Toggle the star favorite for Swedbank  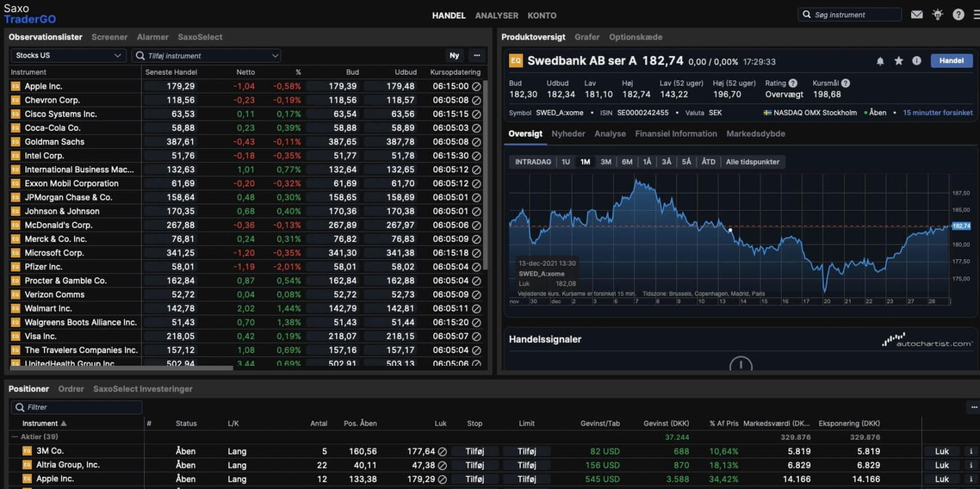coord(899,61)
